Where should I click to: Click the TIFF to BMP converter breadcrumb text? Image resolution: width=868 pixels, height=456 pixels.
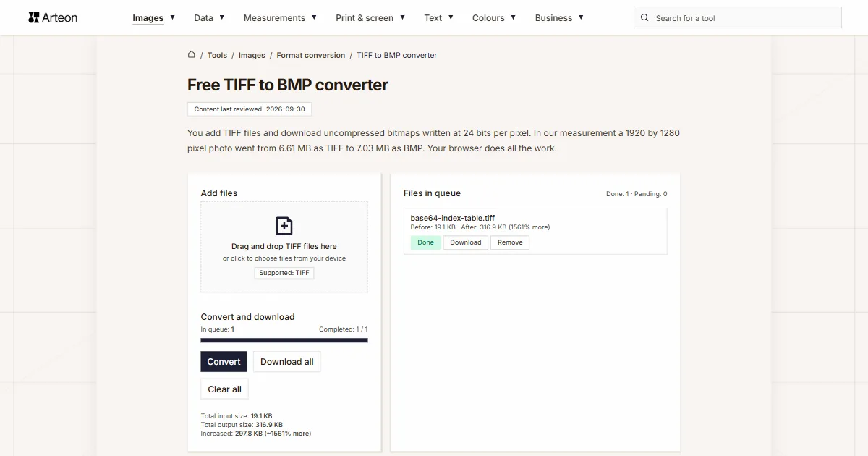pos(397,55)
